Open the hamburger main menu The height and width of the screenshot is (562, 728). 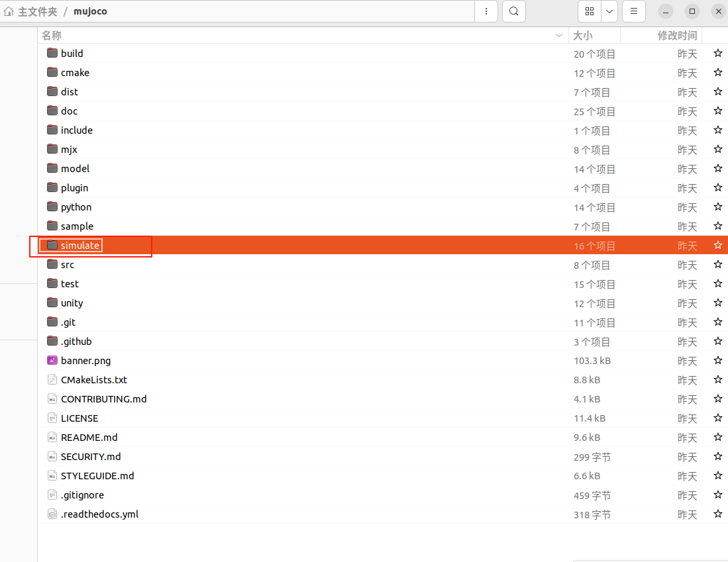[x=634, y=11]
